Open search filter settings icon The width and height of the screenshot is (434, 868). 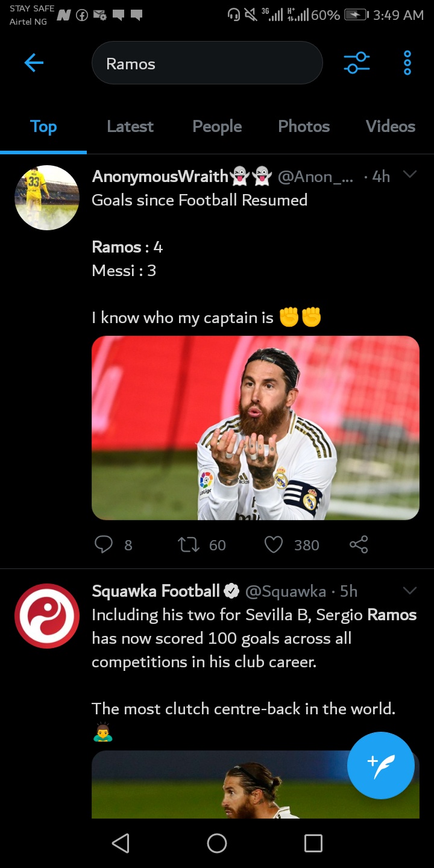356,63
